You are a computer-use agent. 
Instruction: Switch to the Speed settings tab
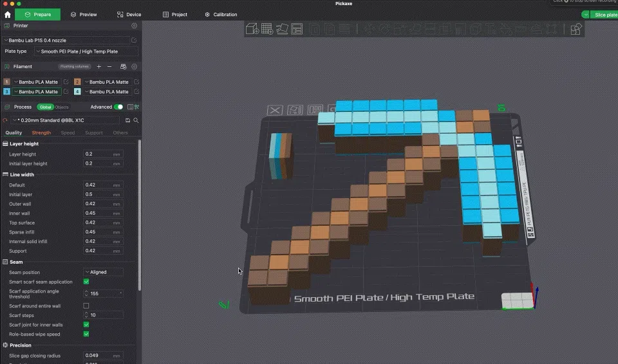tap(68, 132)
